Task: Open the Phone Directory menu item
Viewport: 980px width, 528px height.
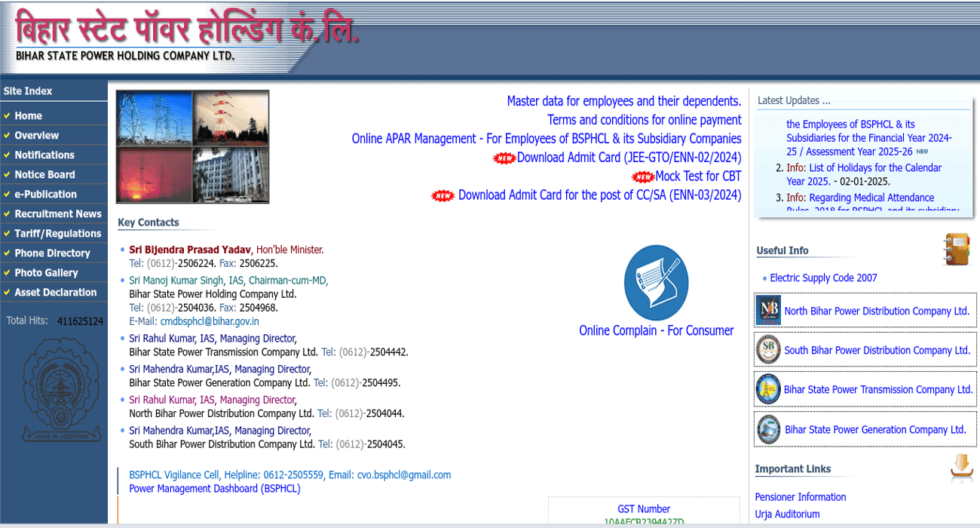Action: click(52, 253)
